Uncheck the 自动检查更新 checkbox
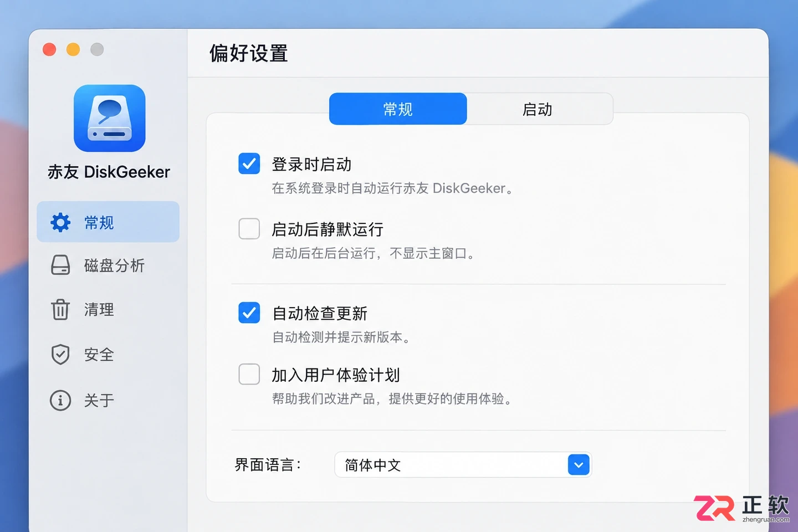The height and width of the screenshot is (532, 798). (249, 313)
